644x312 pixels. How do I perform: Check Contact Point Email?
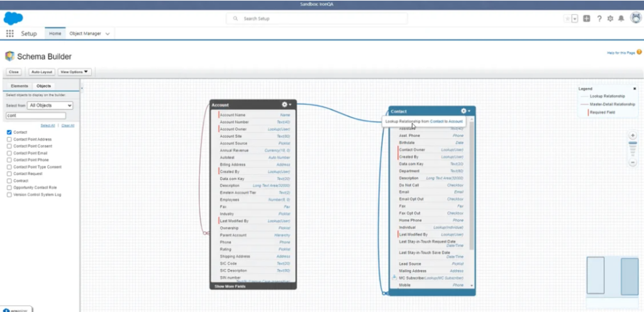(x=9, y=153)
